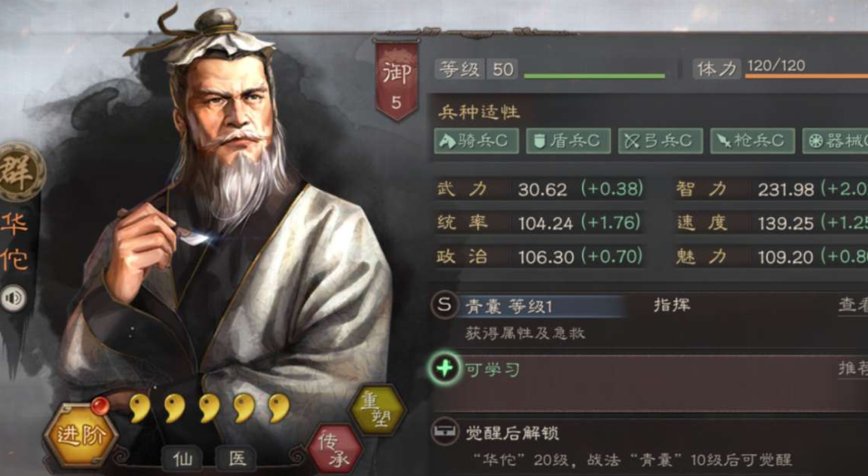Tap the 进阶 advance hexagon button

pos(81,435)
